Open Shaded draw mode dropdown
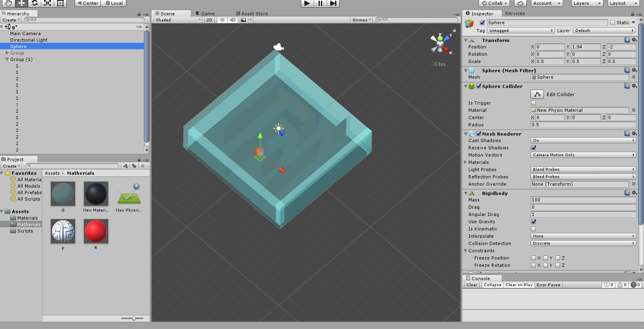This screenshot has width=644, height=329. point(178,20)
